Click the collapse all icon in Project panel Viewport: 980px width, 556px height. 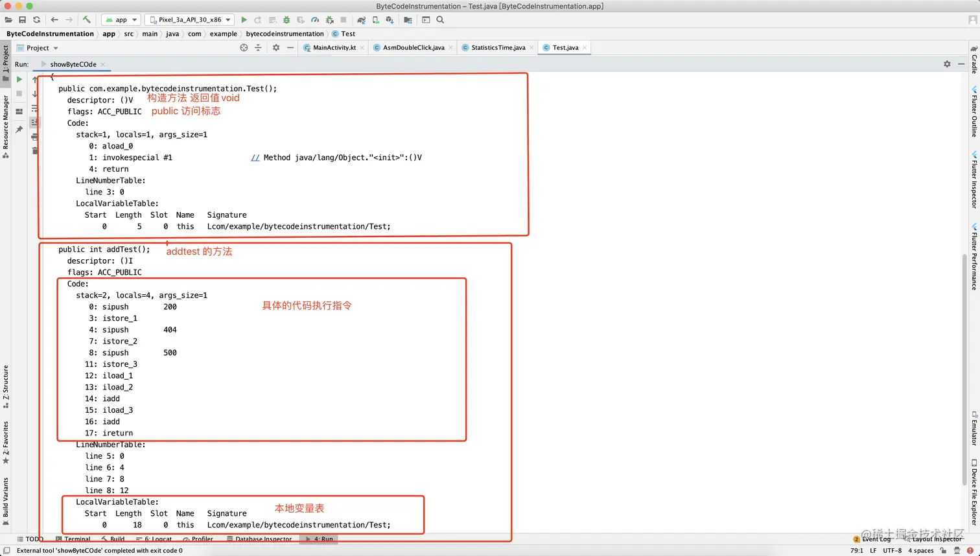(x=258, y=47)
